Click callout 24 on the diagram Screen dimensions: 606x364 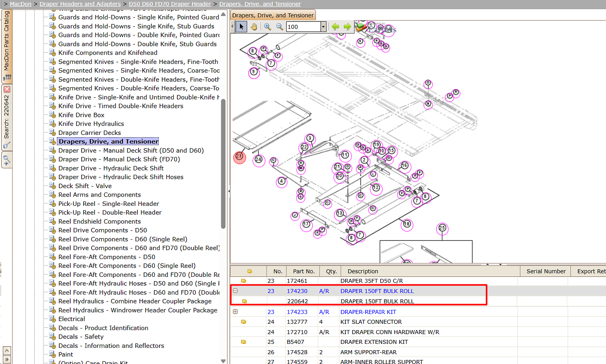[259, 160]
